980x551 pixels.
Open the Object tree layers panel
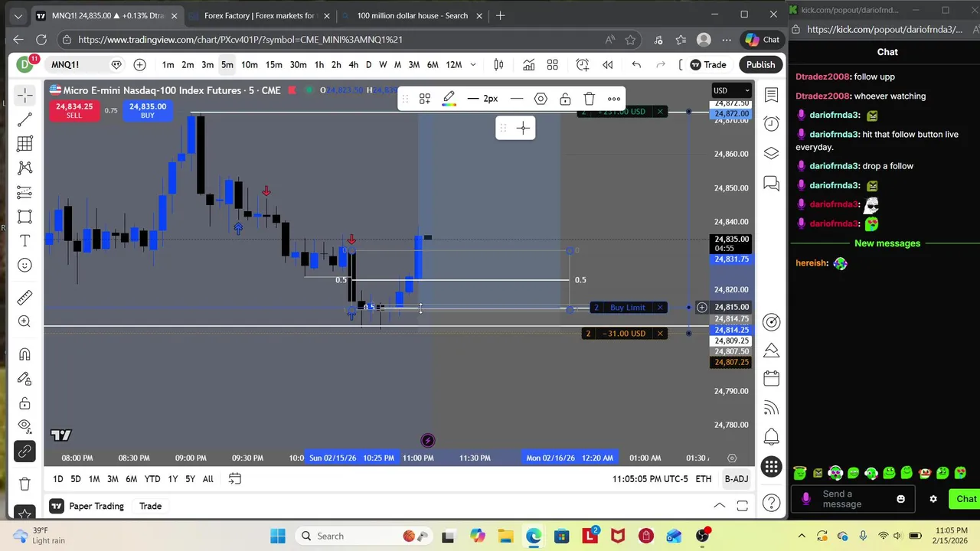[771, 153]
